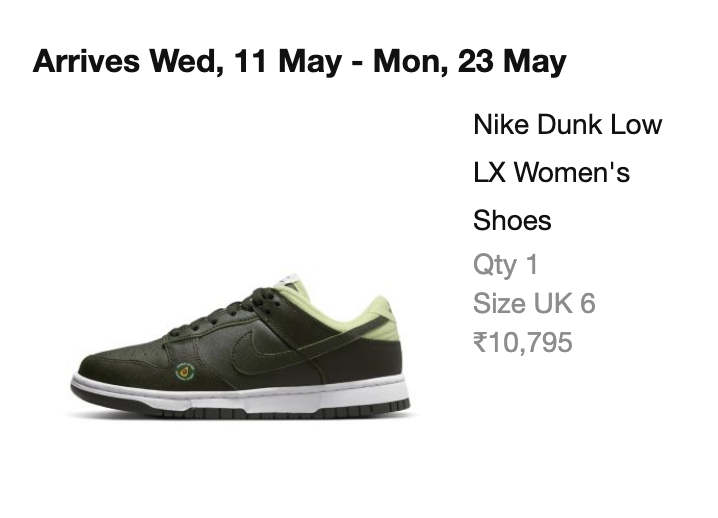The image size is (718, 518).
Task: Click the Mon, 23 May end date
Action: click(x=470, y=61)
